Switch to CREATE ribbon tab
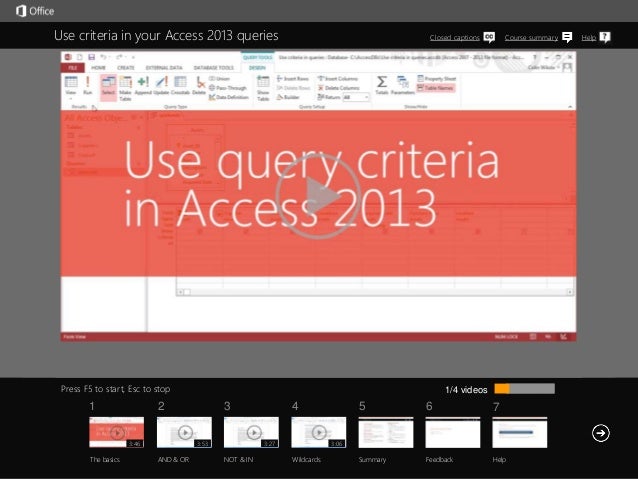This screenshot has width=638, height=479. 126,68
